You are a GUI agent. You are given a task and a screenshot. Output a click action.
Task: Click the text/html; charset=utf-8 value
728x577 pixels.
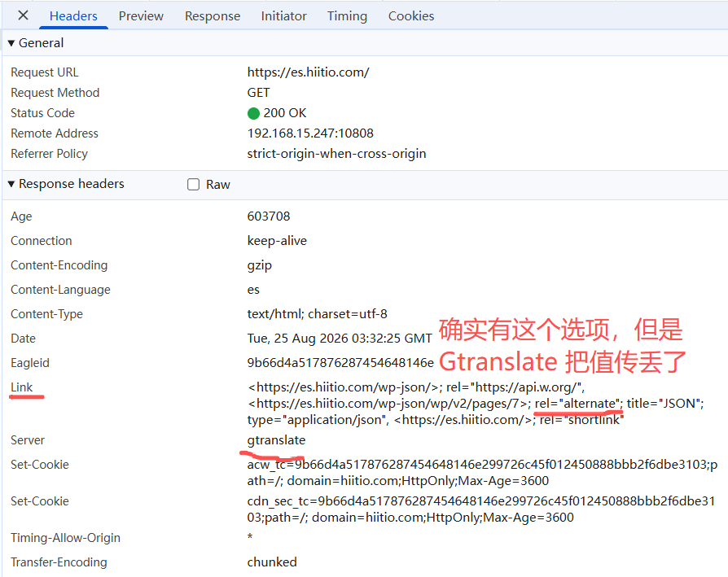[x=317, y=314]
